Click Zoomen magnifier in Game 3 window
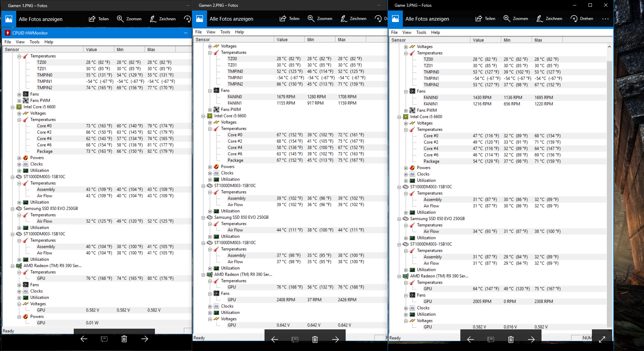644x351 pixels. (x=507, y=19)
